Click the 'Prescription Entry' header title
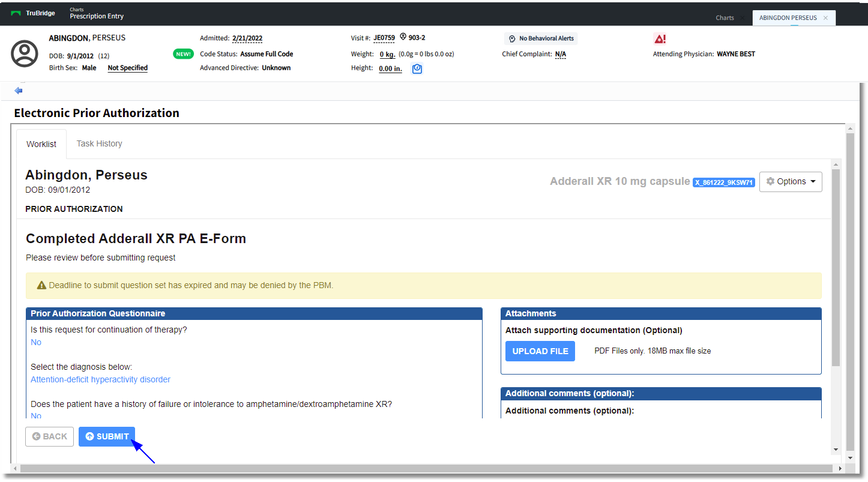Viewport: 868px width, 482px height. pos(97,17)
